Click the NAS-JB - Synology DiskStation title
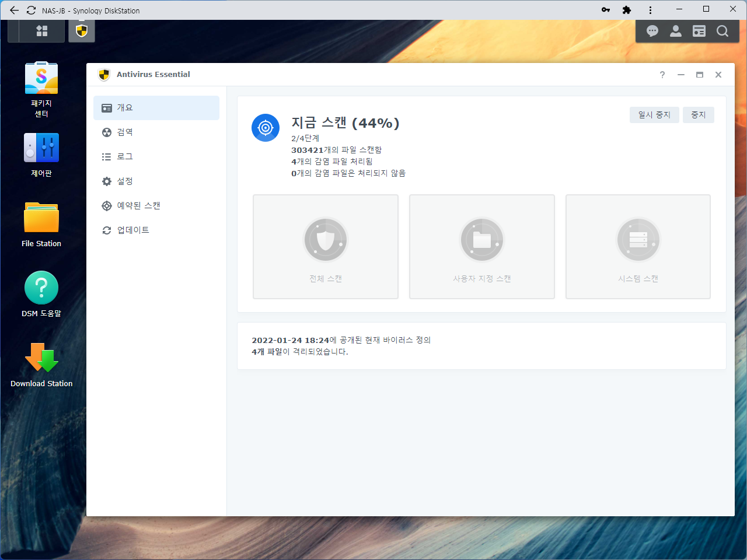The image size is (747, 560). tap(91, 10)
